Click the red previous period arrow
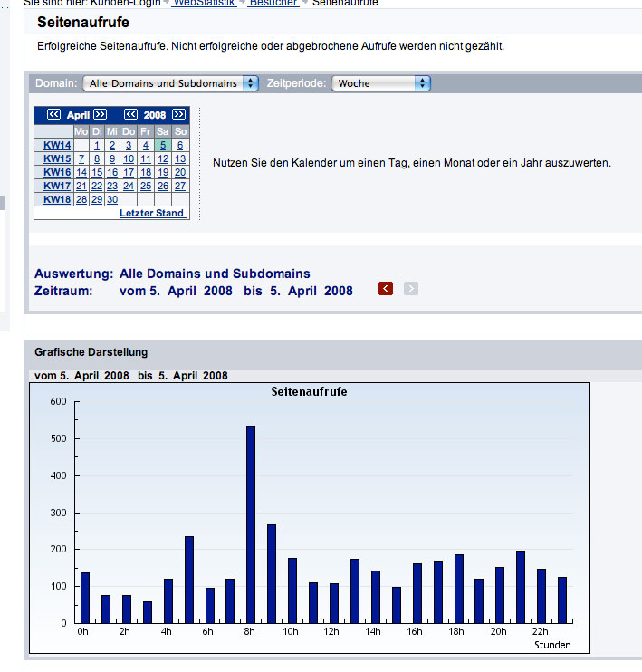Image resolution: width=642 pixels, height=672 pixels. [386, 289]
